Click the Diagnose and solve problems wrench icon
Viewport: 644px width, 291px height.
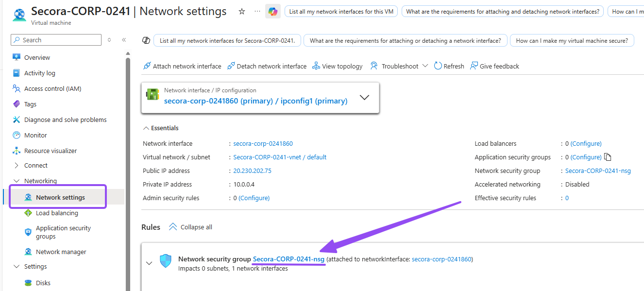point(17,120)
